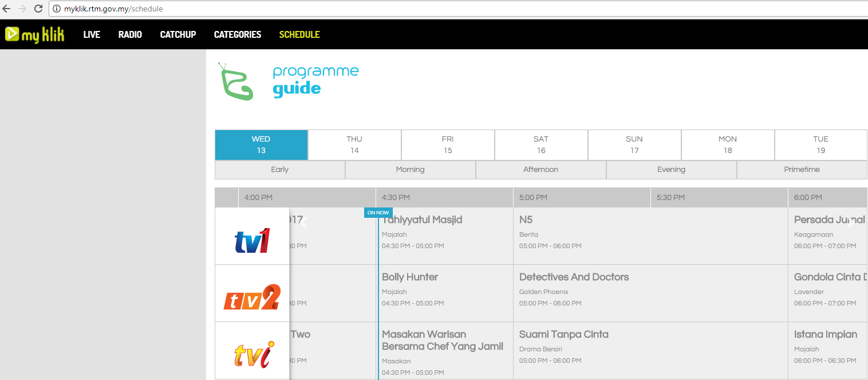868x380 pixels.
Task: Select the TVi channel logo
Action: click(254, 354)
